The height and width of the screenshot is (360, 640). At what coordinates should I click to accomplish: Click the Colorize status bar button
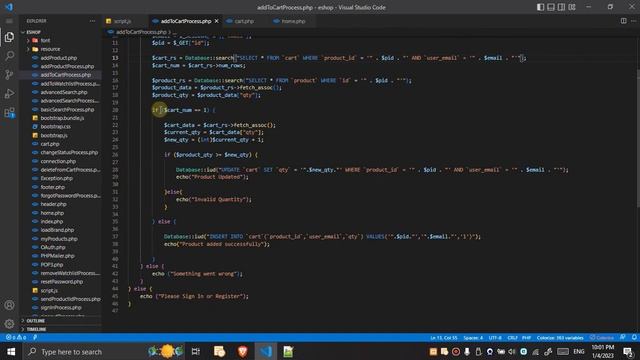pos(602,338)
